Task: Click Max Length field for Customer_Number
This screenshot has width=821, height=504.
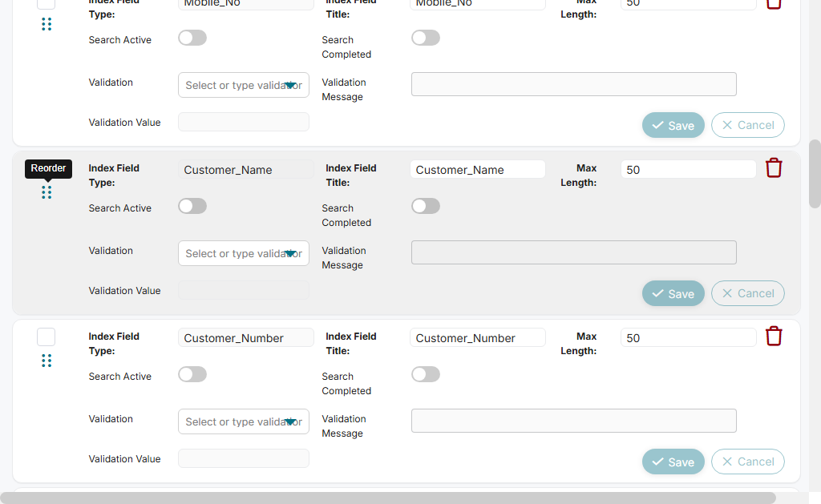Action: tap(688, 338)
